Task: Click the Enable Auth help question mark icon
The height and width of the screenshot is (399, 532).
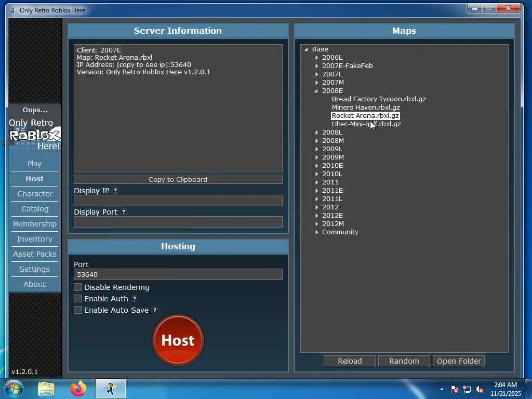Action: [x=135, y=299]
